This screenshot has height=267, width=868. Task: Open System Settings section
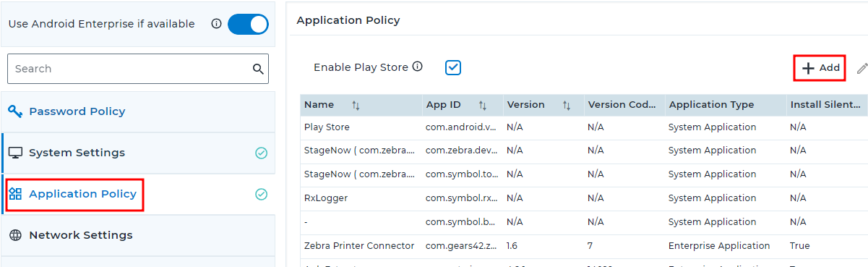[x=138, y=153]
